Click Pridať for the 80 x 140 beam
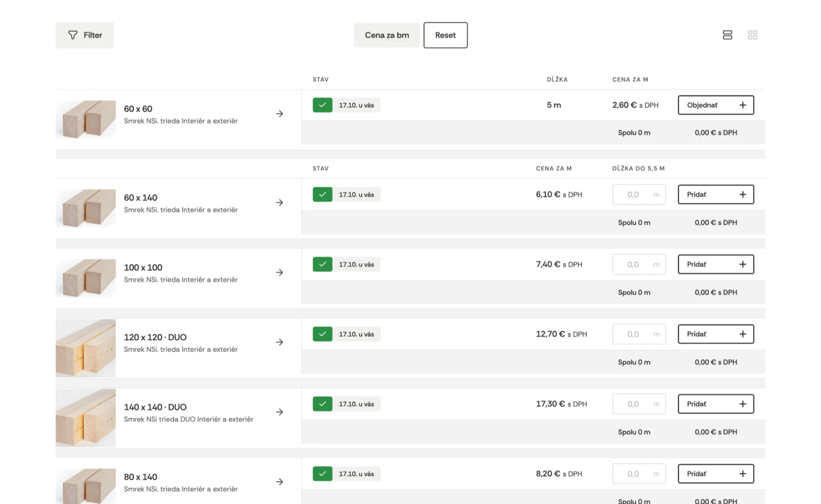 [716, 474]
